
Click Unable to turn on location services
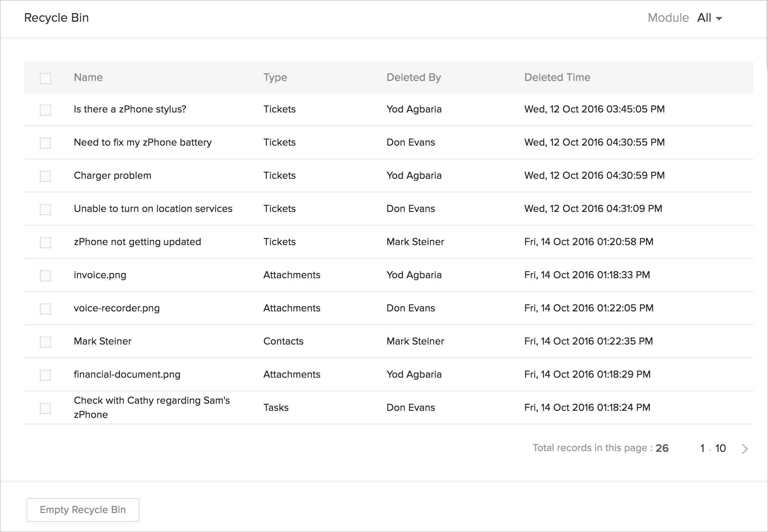153,209
